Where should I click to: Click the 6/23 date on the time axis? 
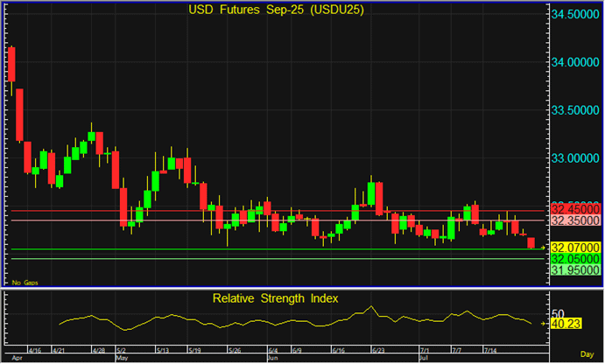380,348
